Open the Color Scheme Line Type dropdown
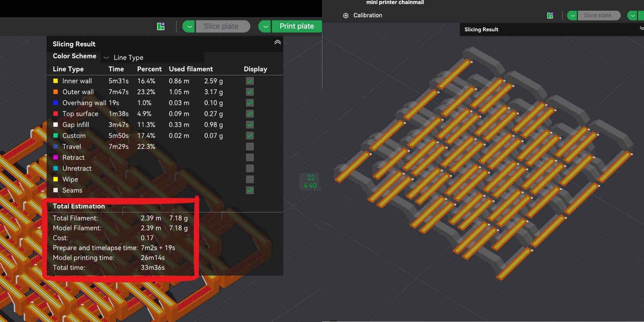Image resolution: width=644 pixels, height=322 pixels. (x=153, y=58)
